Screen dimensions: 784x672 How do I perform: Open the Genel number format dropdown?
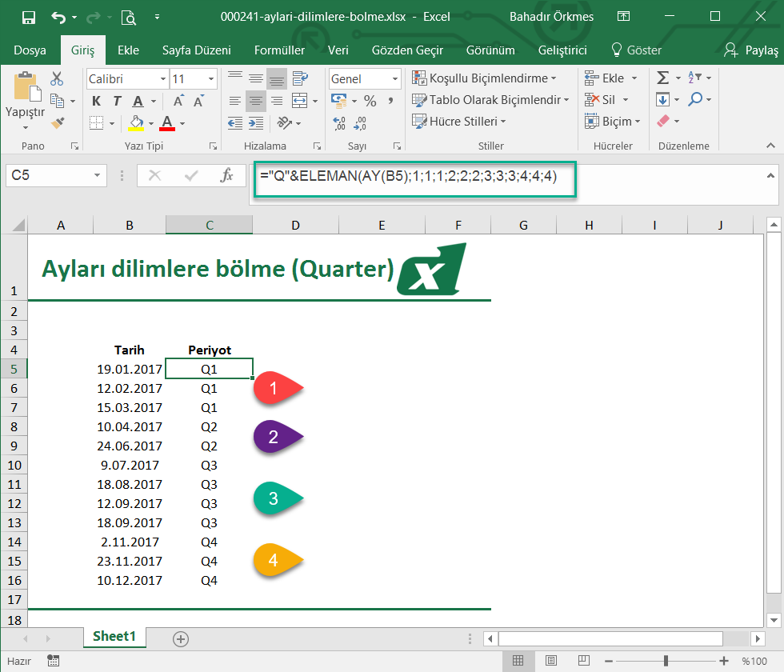[x=395, y=79]
